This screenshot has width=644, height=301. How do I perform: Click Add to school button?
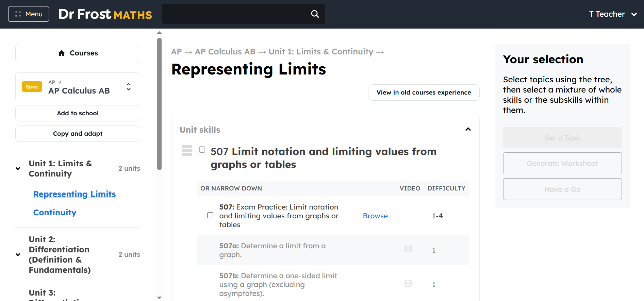pyautogui.click(x=78, y=113)
